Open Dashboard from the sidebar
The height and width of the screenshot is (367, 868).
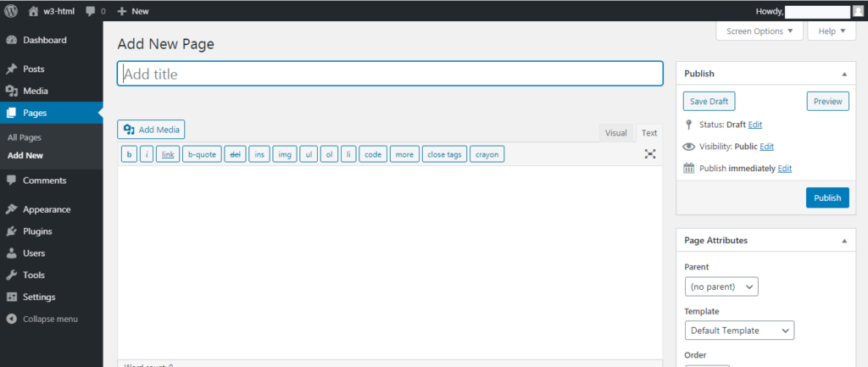point(44,40)
